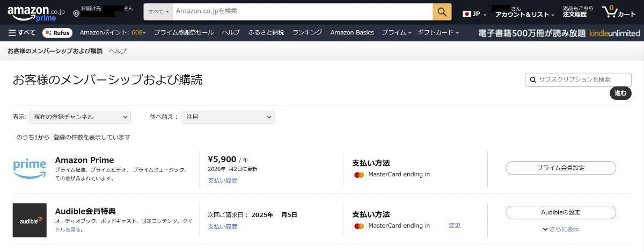The height and width of the screenshot is (252, 644).
Task: Open the shopping cart icon
Action: click(619, 12)
